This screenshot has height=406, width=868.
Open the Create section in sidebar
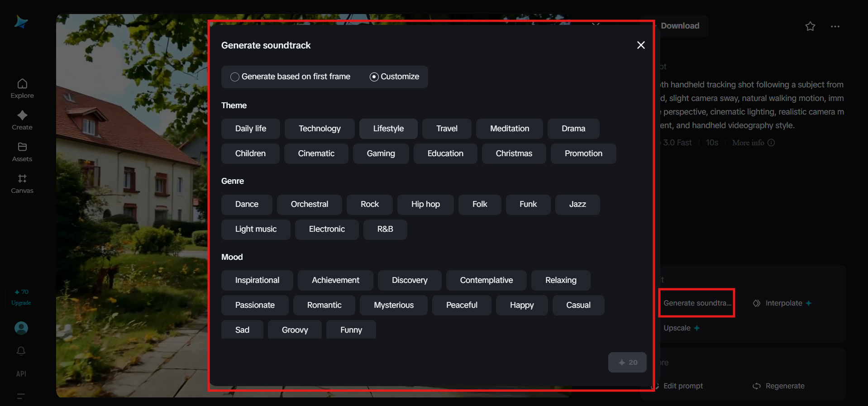coord(22,120)
